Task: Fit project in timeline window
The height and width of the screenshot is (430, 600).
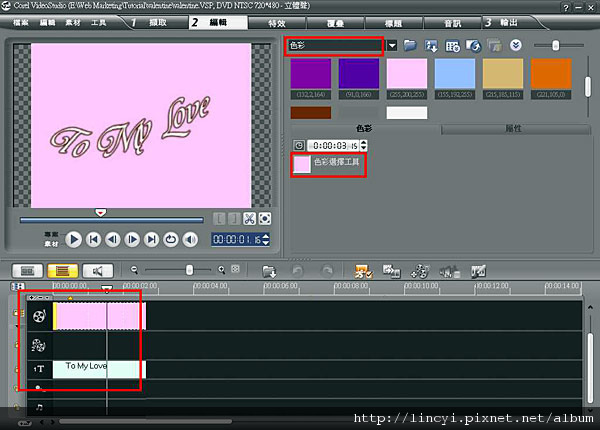Action: point(235,269)
